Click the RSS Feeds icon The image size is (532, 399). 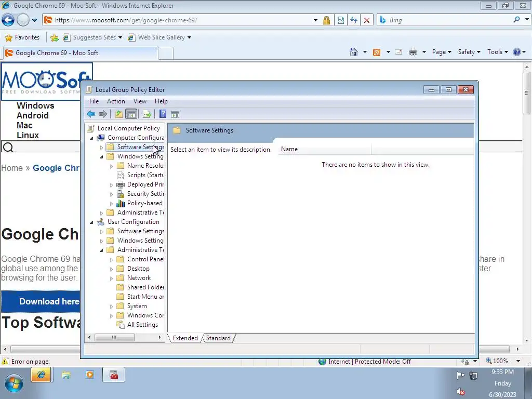pyautogui.click(x=377, y=52)
